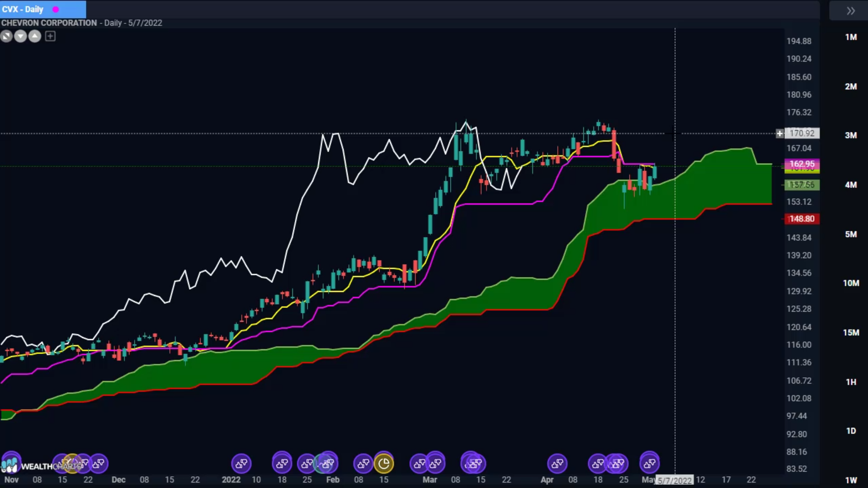Click the 102.08 price axis value
Screen dimensions: 868x488
[x=799, y=399]
